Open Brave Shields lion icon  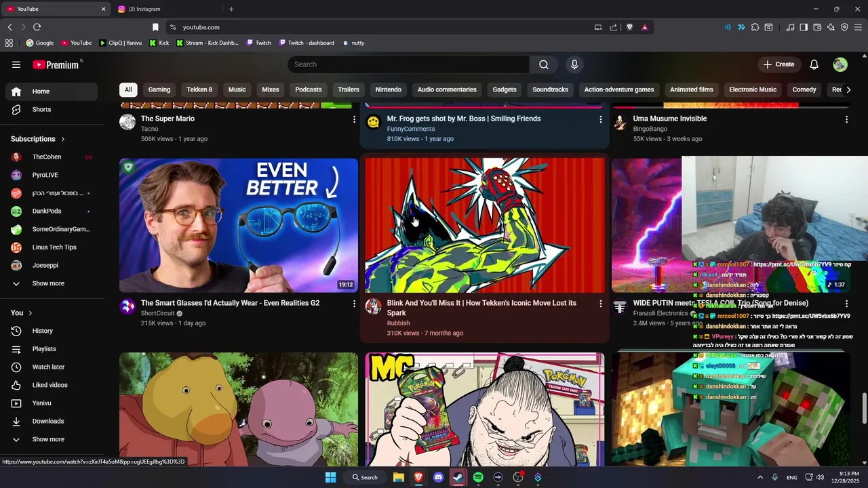629,27
